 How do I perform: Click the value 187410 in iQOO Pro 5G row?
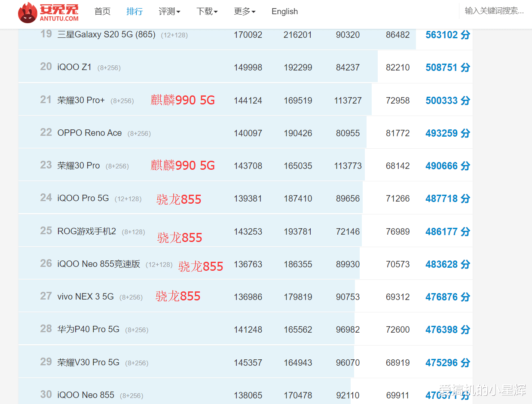tap(298, 199)
